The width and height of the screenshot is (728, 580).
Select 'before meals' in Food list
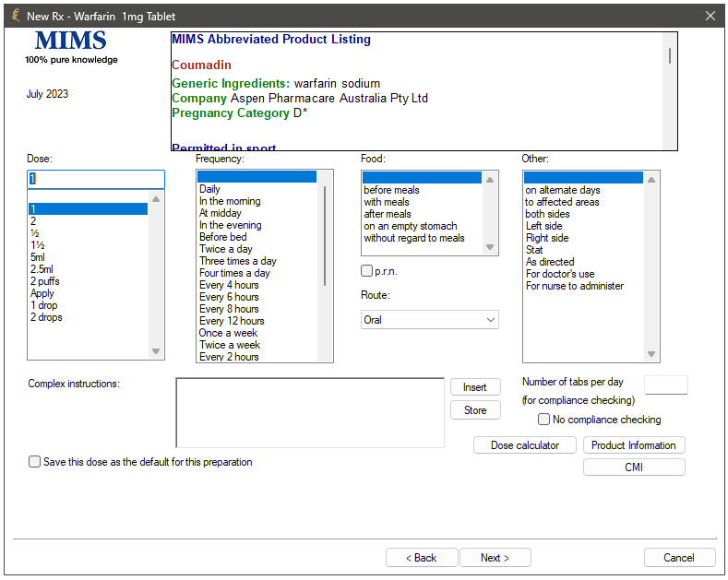(x=422, y=190)
